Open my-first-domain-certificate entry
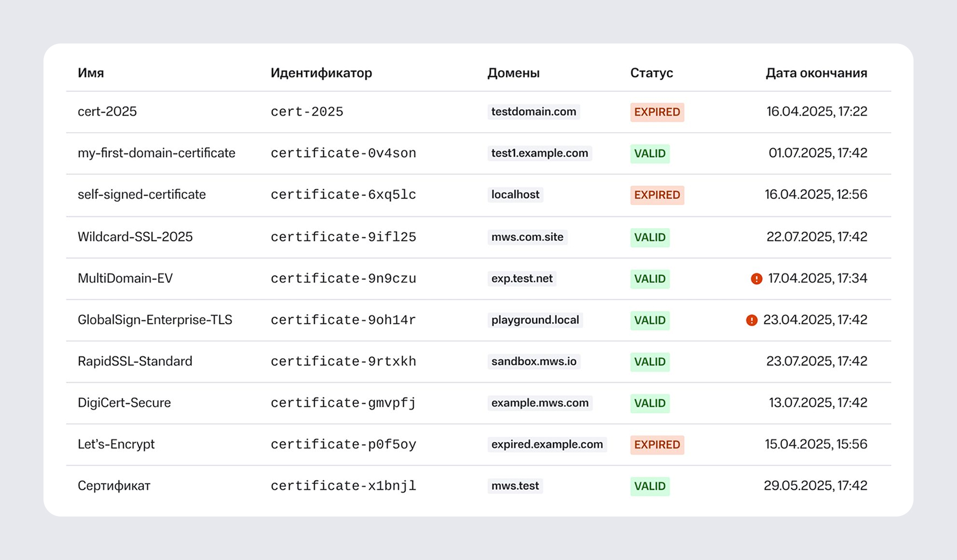This screenshot has width=957, height=560. pyautogui.click(x=156, y=153)
